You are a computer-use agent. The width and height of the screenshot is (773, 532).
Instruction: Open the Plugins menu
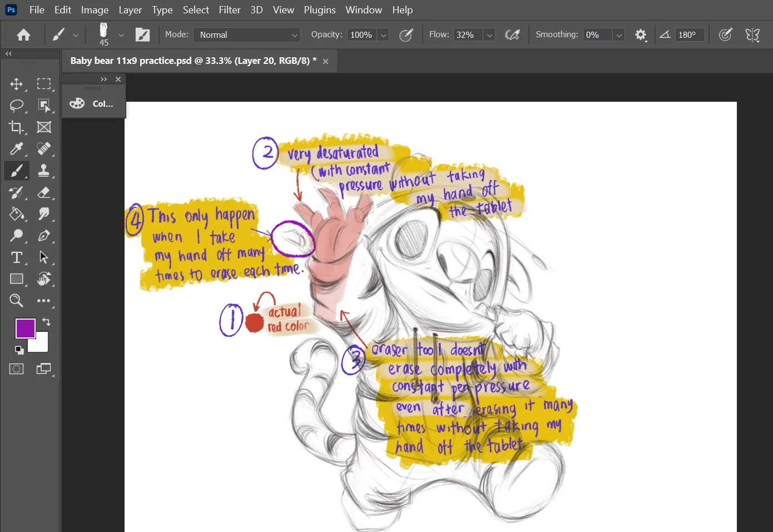click(320, 10)
